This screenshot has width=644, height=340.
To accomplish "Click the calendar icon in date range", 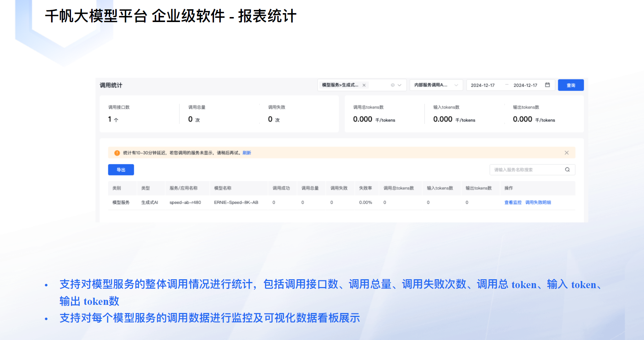I will (547, 85).
